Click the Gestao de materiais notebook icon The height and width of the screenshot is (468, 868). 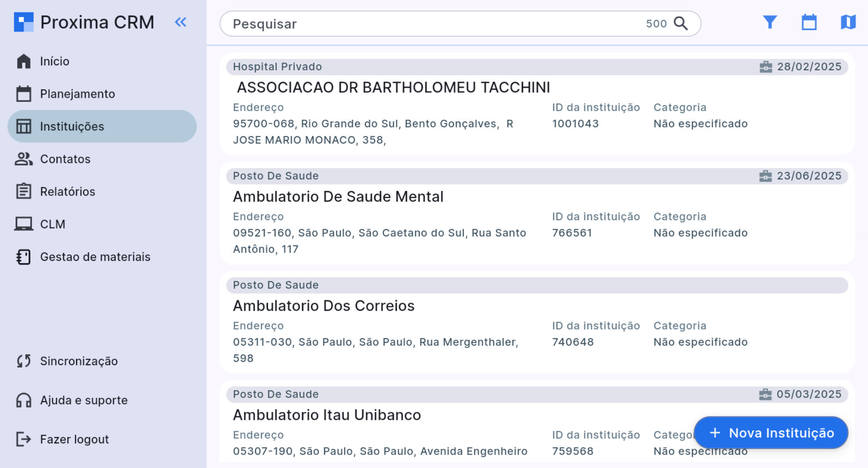click(24, 257)
